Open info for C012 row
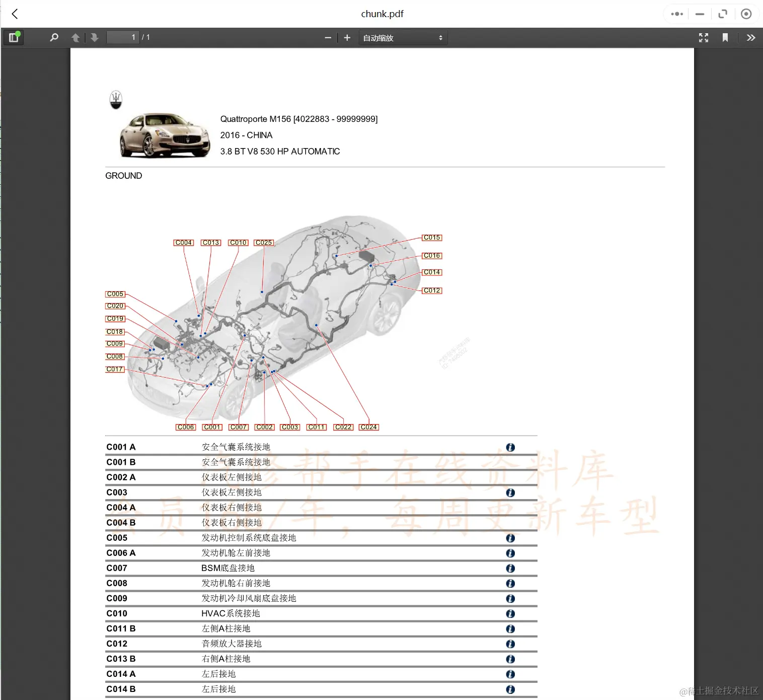 click(x=510, y=644)
